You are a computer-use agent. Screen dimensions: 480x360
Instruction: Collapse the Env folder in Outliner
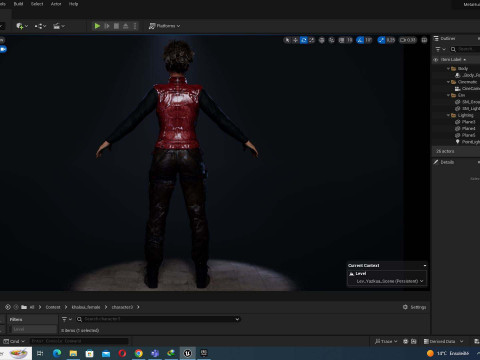(448, 95)
